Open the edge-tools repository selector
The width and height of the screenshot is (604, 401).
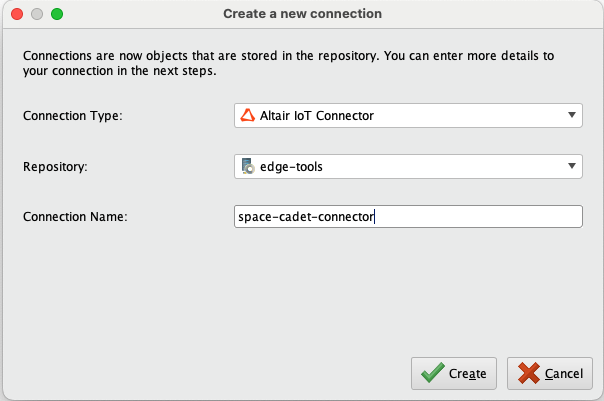click(400, 166)
